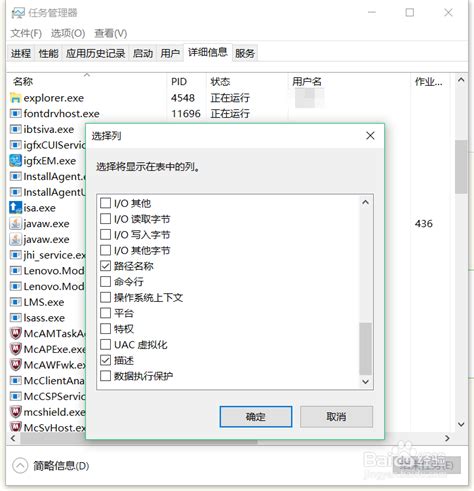Select the first javaw.exe Java icon
This screenshot has height=491, width=474.
click(x=15, y=223)
